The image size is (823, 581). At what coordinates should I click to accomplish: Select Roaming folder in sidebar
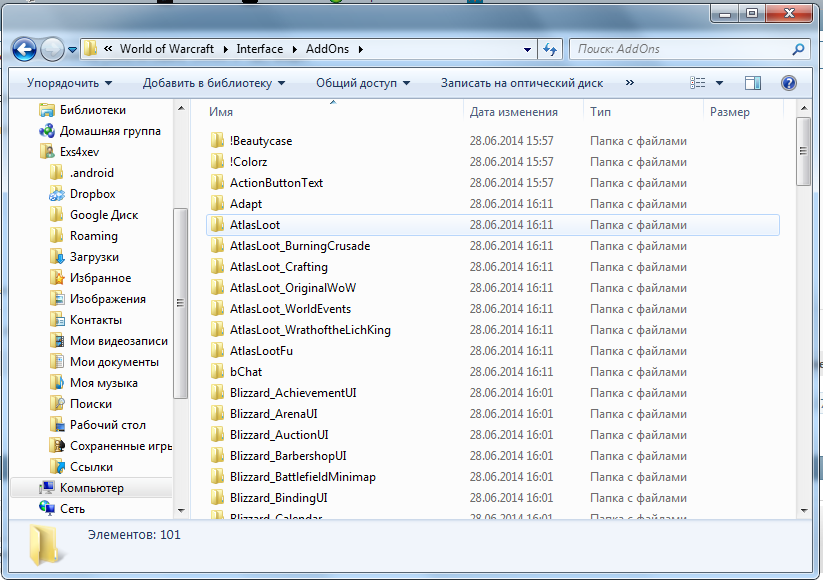[93, 236]
